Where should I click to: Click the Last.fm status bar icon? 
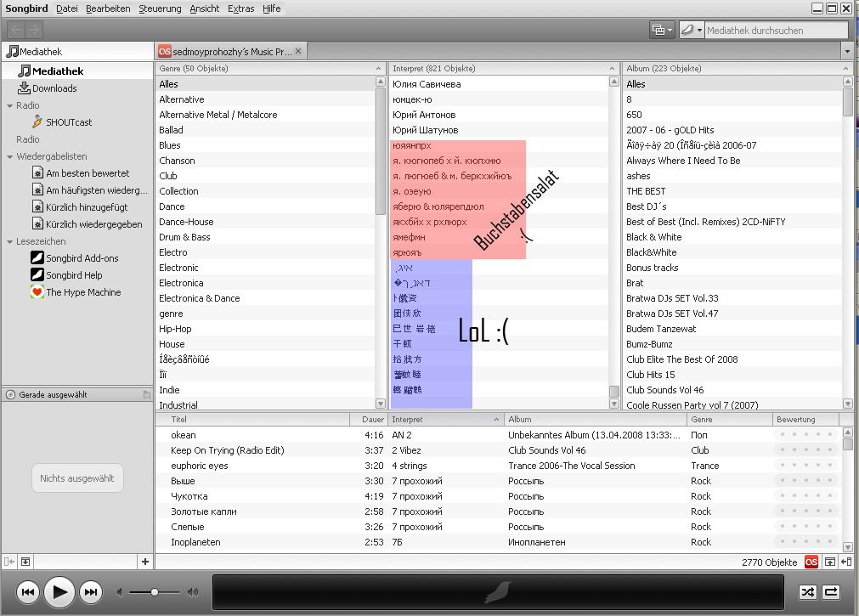811,562
